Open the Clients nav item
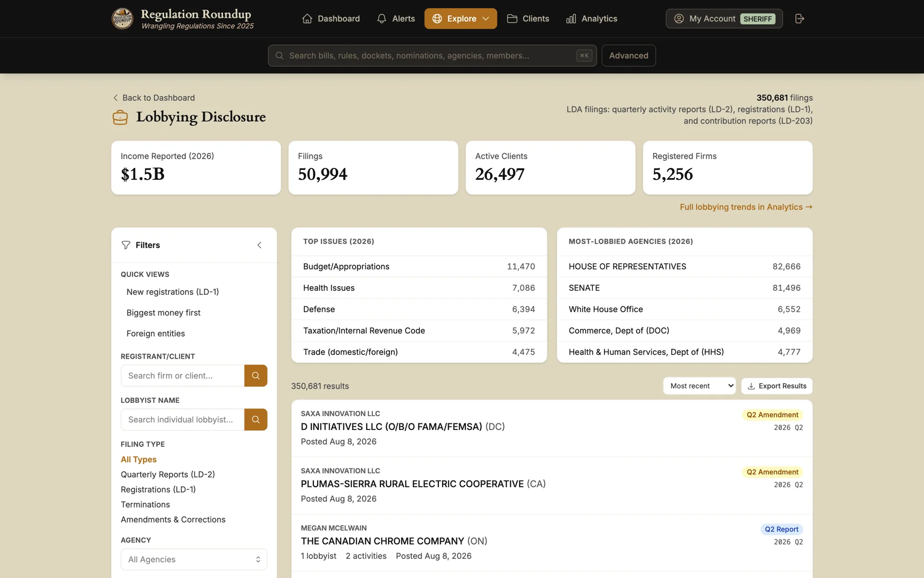Viewport: 924px width, 578px height. [x=528, y=18]
